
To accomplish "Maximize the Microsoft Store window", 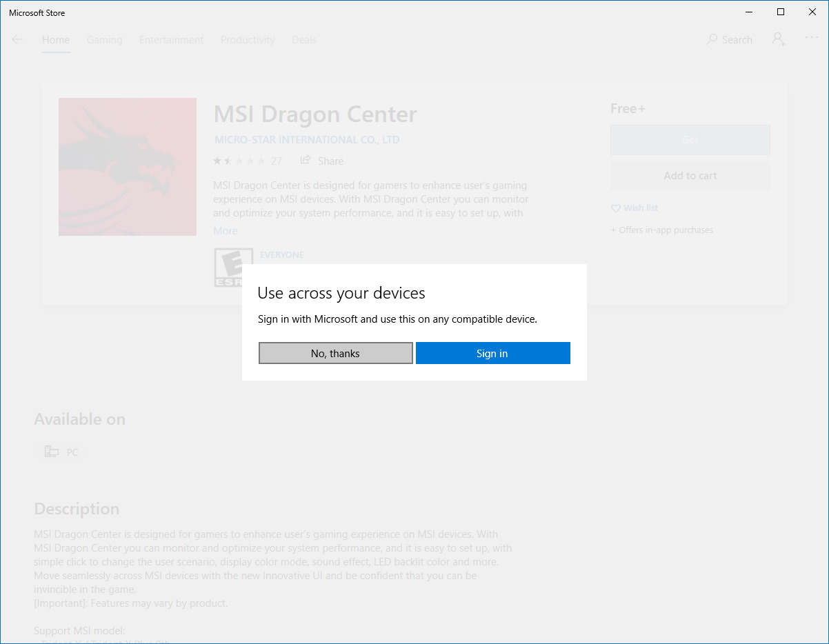I will point(781,12).
